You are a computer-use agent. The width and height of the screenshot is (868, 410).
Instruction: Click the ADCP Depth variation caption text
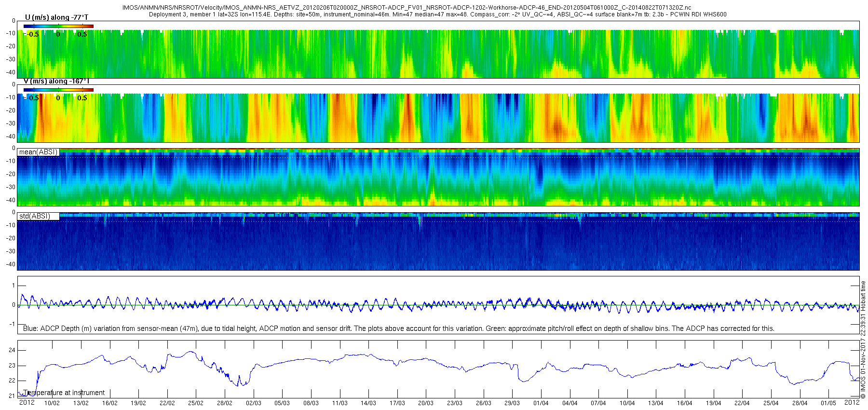pyautogui.click(x=399, y=328)
